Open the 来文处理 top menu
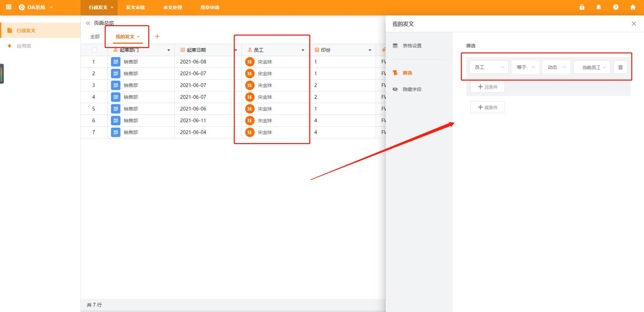The width and height of the screenshot is (644, 312). click(173, 7)
